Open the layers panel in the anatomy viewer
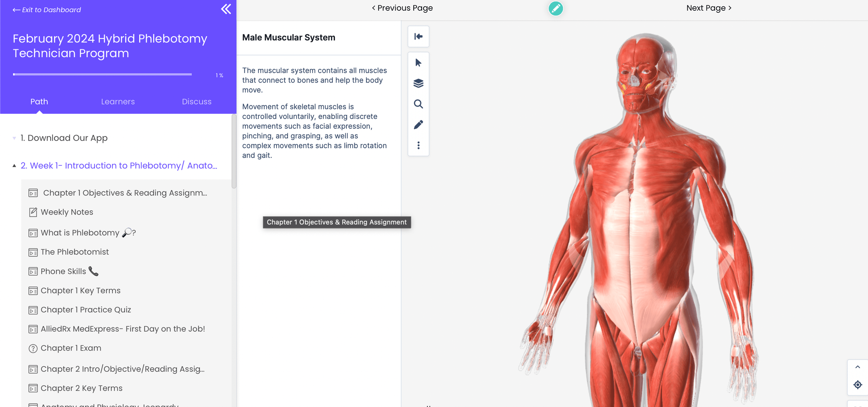The image size is (868, 407). (418, 83)
